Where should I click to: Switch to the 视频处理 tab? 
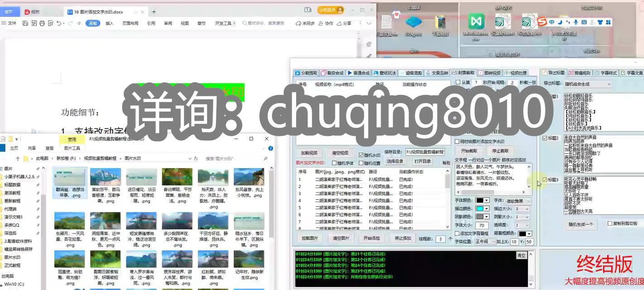pyautogui.click(x=515, y=73)
